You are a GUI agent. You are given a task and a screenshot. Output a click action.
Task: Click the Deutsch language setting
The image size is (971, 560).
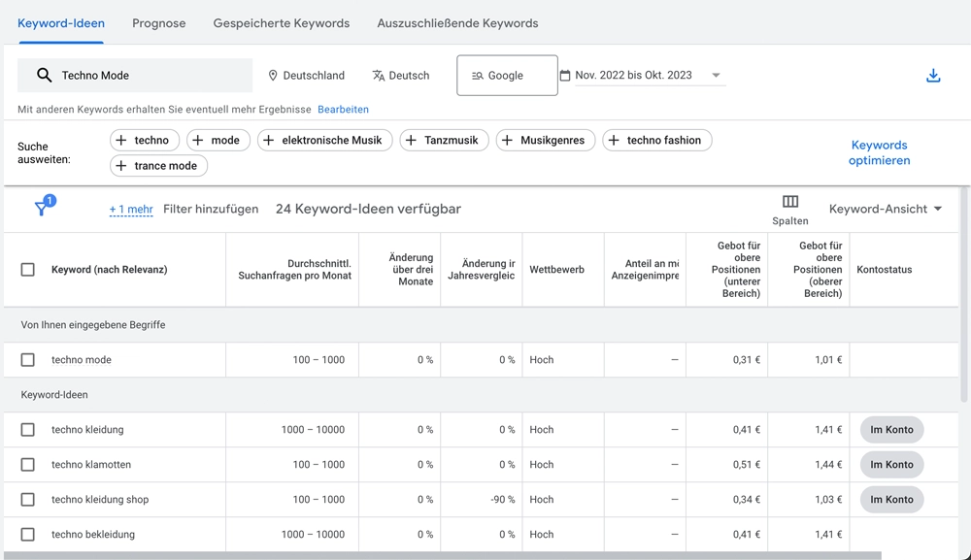[x=401, y=76]
